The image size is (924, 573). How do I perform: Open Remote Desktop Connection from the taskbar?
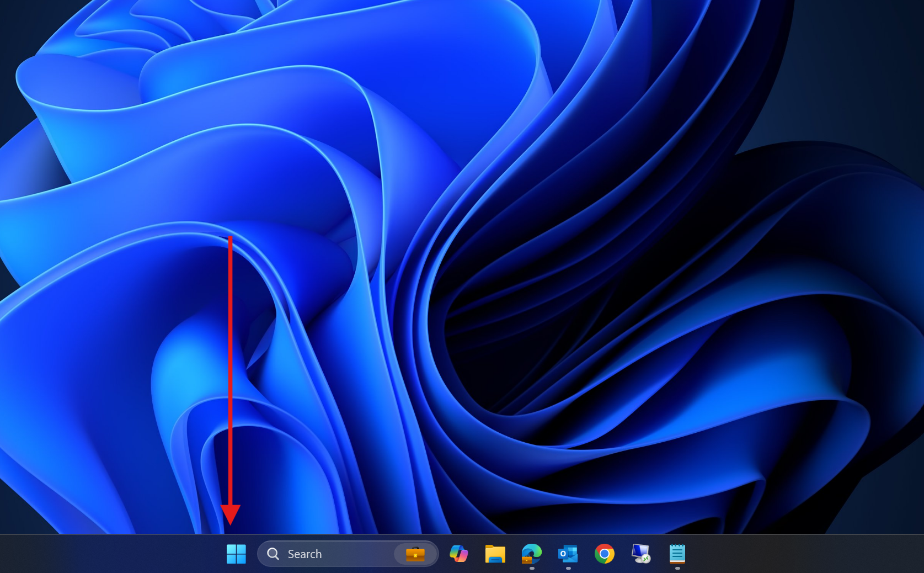click(x=640, y=554)
